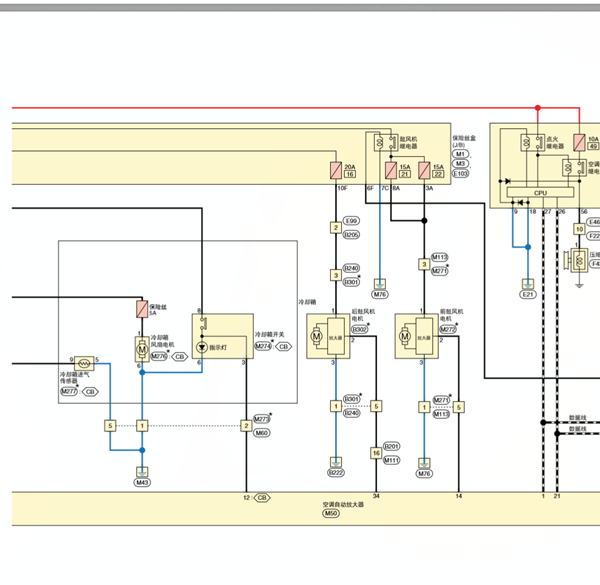Select the cooler box fan motor symbol M276
Viewport: 600px width, 585px height.
coord(142,349)
